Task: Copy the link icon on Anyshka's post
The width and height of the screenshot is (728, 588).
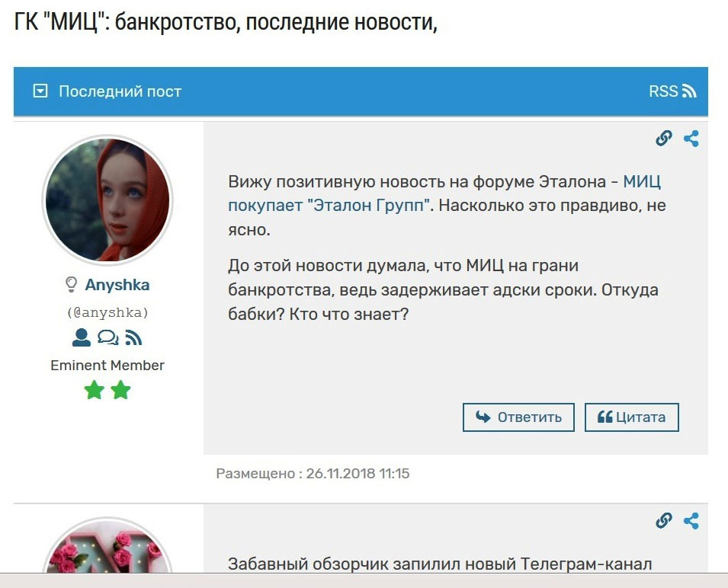Action: pyautogui.click(x=663, y=138)
